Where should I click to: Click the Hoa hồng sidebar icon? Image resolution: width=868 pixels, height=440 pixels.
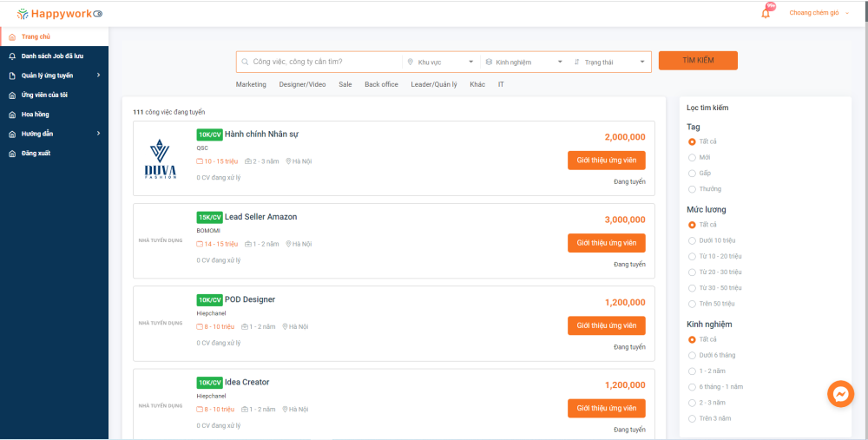click(12, 115)
